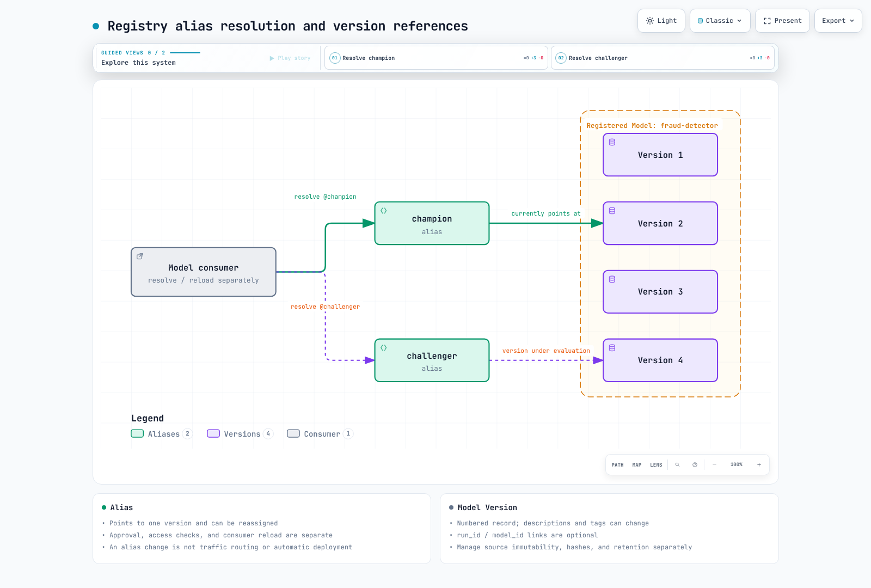Screen dimensions: 871x588
Task: Click the code icon on champion alias
Action: point(384,211)
